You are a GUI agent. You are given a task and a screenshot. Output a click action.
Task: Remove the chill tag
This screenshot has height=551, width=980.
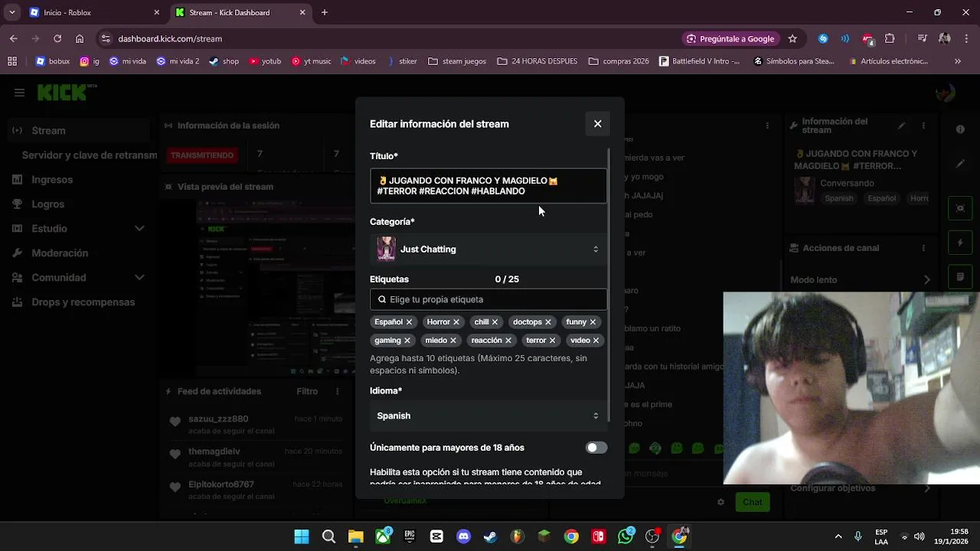click(x=495, y=322)
